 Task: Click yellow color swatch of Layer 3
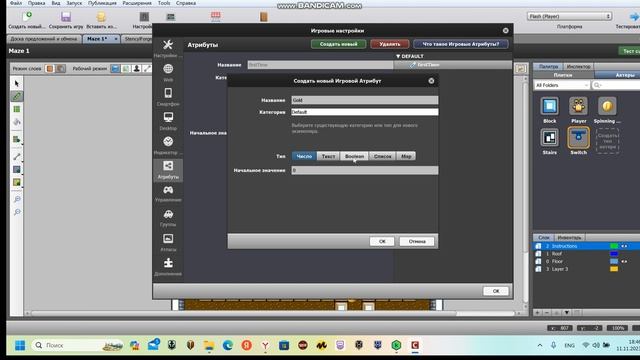(614, 269)
